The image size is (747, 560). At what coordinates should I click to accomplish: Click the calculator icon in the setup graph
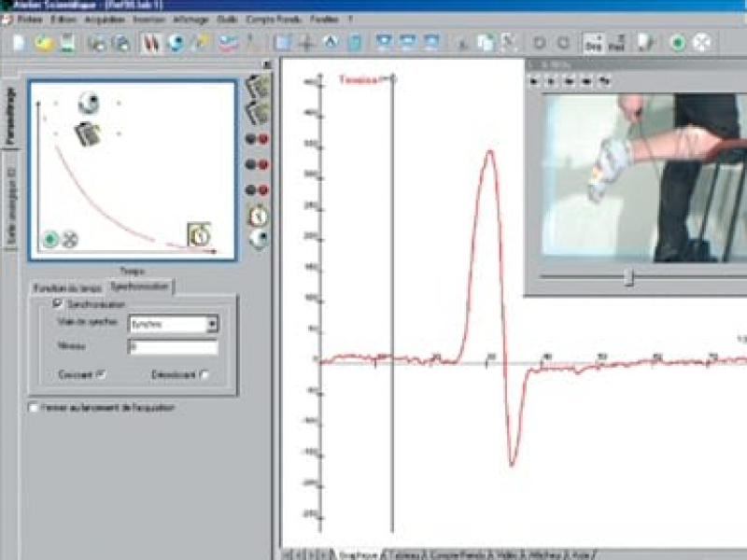[x=89, y=133]
